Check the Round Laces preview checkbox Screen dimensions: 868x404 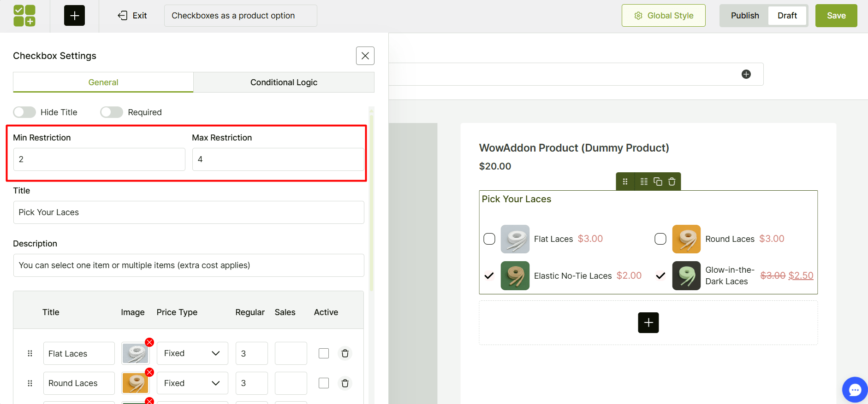click(x=660, y=239)
